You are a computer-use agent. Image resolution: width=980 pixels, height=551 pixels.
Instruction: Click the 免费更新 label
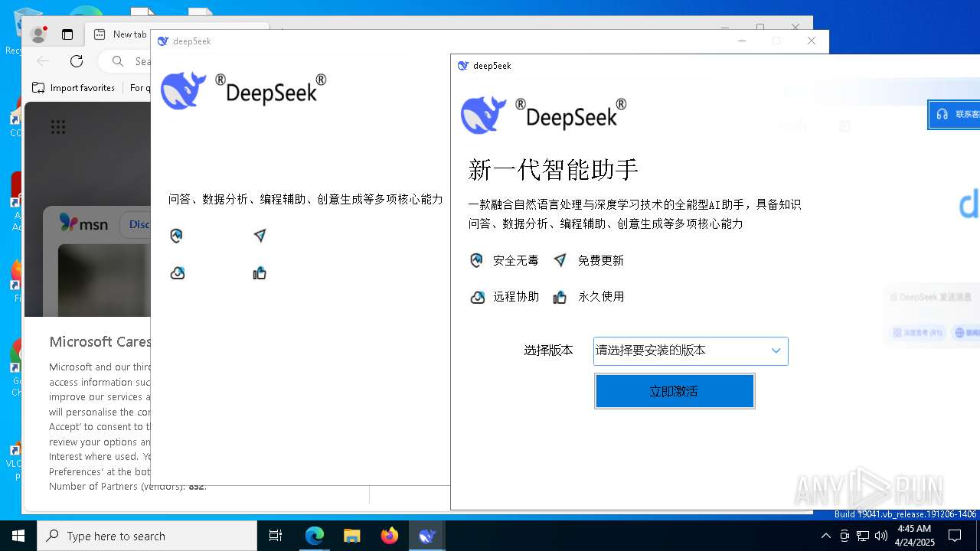601,261
